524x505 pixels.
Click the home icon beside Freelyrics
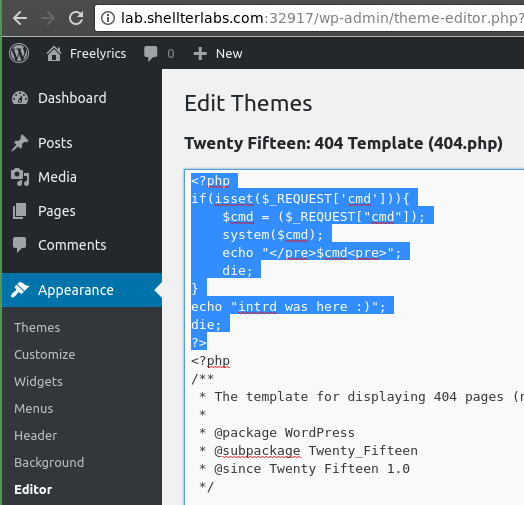(x=54, y=53)
